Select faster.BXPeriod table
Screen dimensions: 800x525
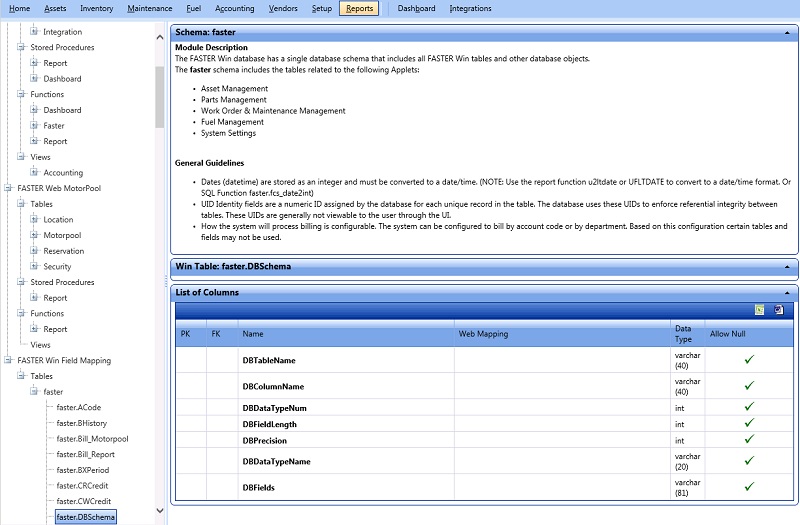tap(83, 470)
